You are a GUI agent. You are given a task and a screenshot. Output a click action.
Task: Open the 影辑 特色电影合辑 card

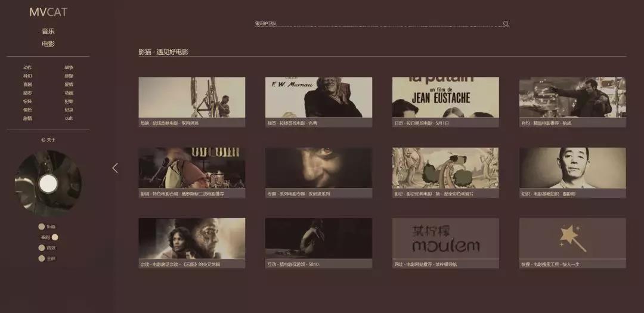[x=192, y=172]
